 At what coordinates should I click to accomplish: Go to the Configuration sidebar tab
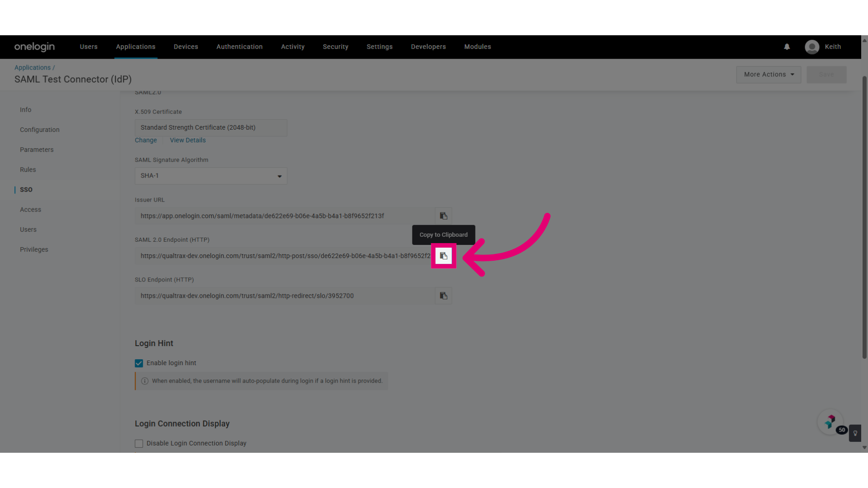[x=40, y=130]
